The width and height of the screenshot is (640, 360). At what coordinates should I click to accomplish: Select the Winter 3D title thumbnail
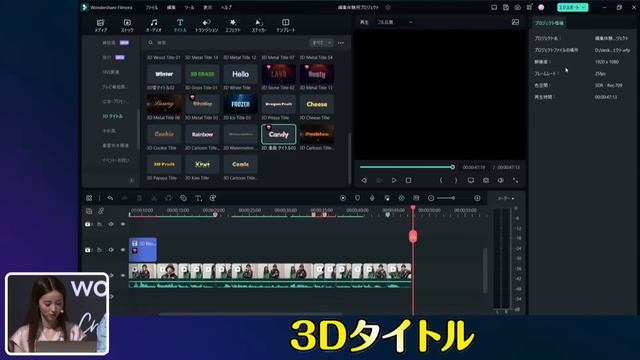click(164, 74)
